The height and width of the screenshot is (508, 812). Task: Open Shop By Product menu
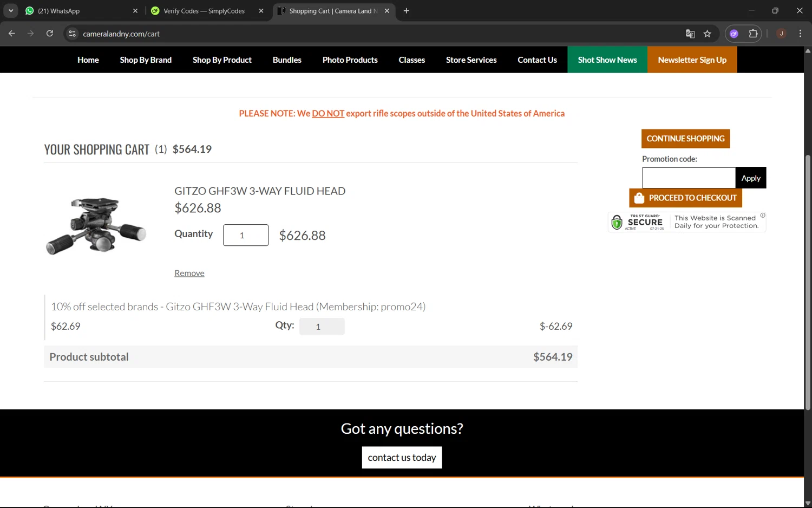(222, 60)
